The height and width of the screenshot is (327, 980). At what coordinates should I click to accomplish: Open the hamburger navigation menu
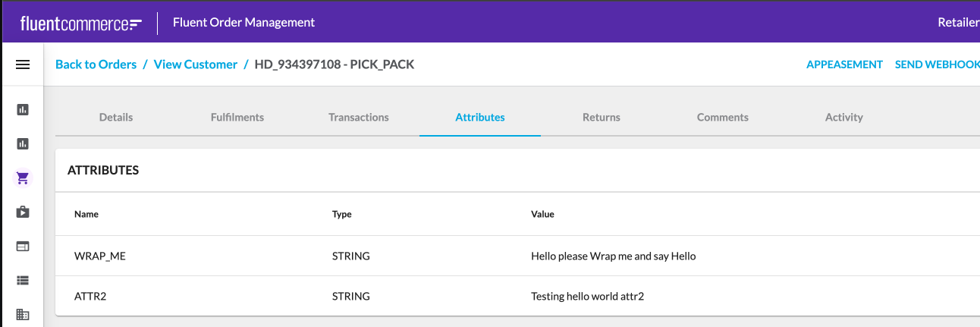(23, 65)
